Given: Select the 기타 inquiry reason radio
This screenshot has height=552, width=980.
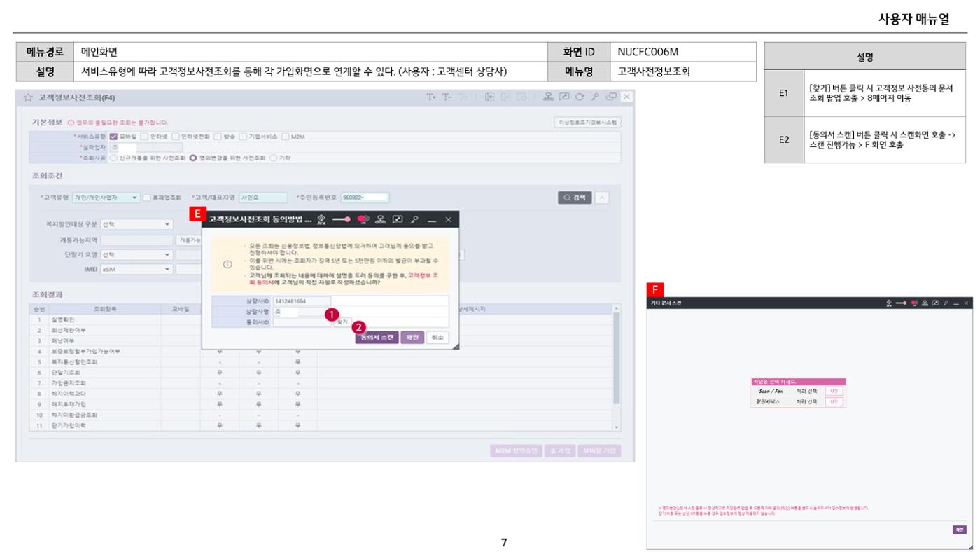Looking at the screenshot, I should click(274, 158).
